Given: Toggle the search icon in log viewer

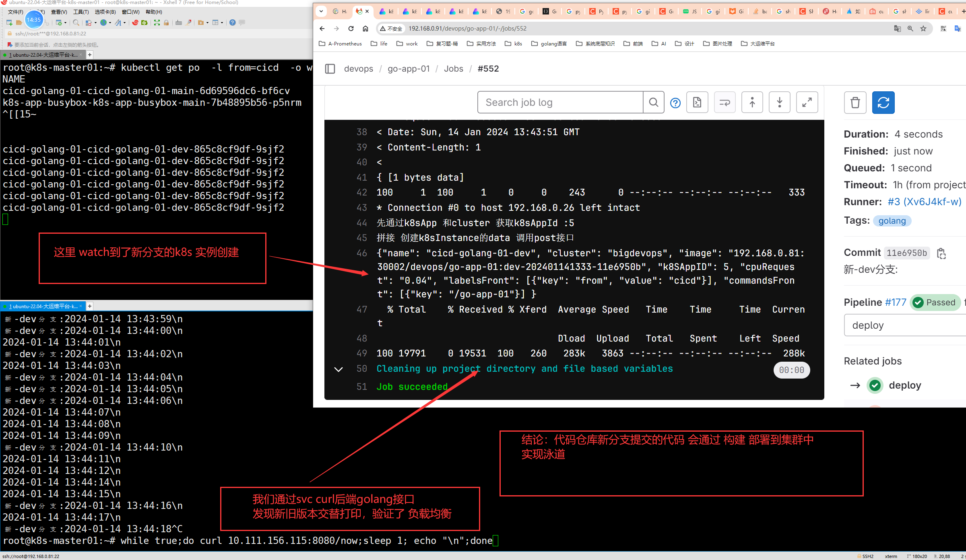Looking at the screenshot, I should point(654,103).
